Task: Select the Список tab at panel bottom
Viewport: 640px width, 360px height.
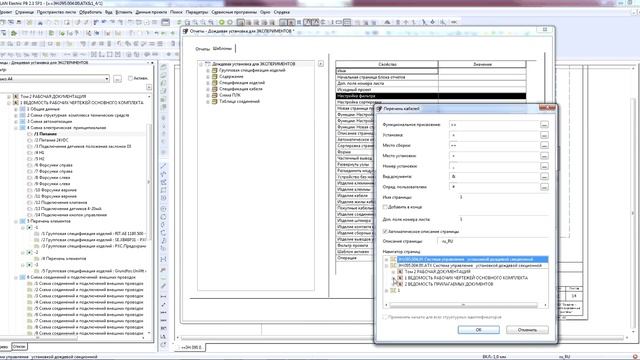Action: [19, 347]
